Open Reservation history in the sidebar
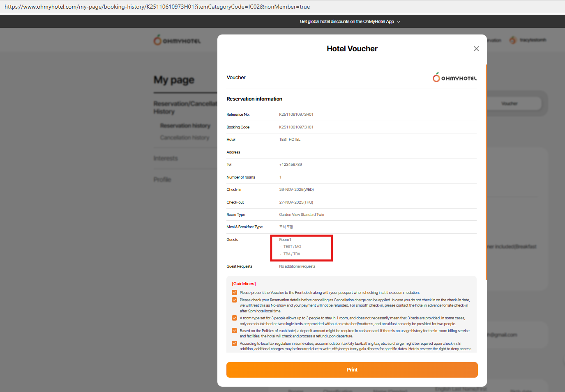This screenshot has width=565, height=392. (185, 126)
